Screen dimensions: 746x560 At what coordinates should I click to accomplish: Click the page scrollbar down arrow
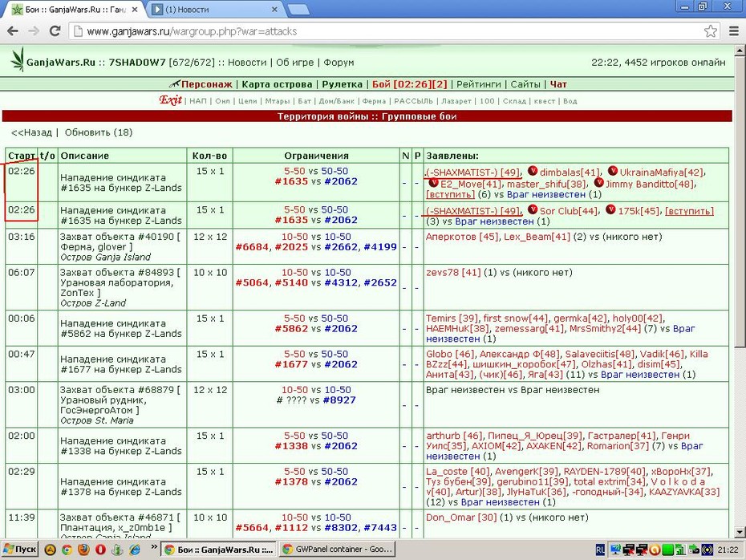click(740, 533)
